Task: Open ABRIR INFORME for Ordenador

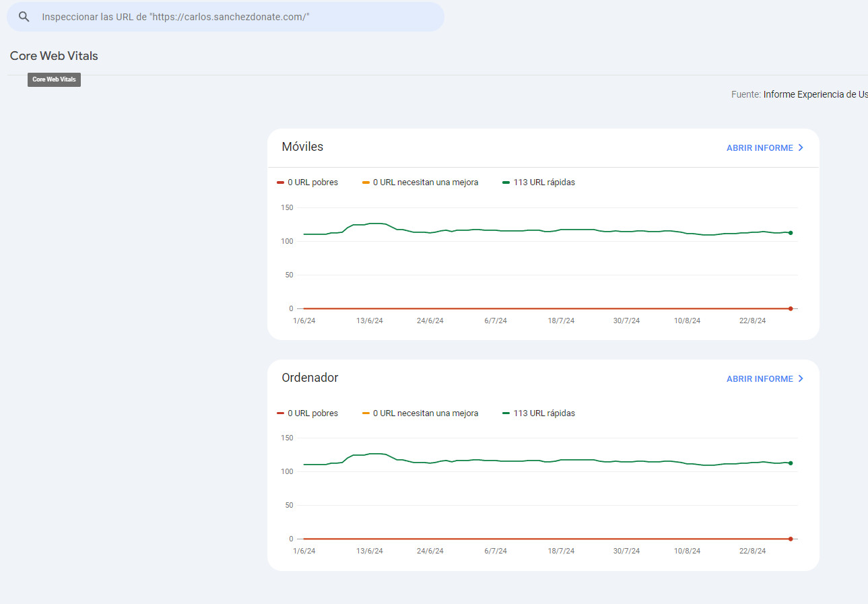Action: [x=759, y=379]
